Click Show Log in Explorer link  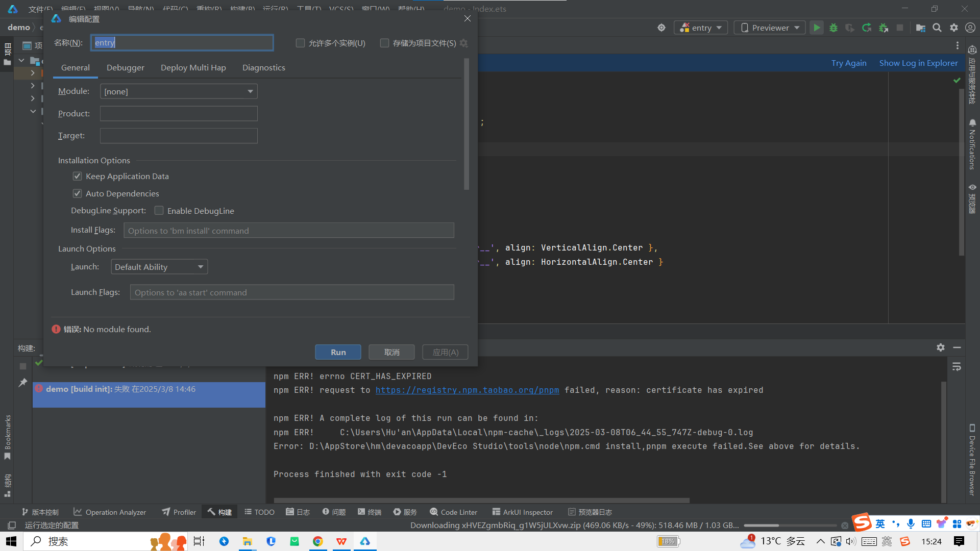pos(918,63)
